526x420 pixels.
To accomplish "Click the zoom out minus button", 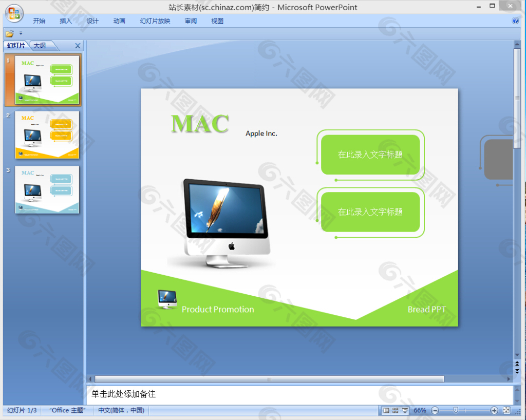I will (x=435, y=411).
